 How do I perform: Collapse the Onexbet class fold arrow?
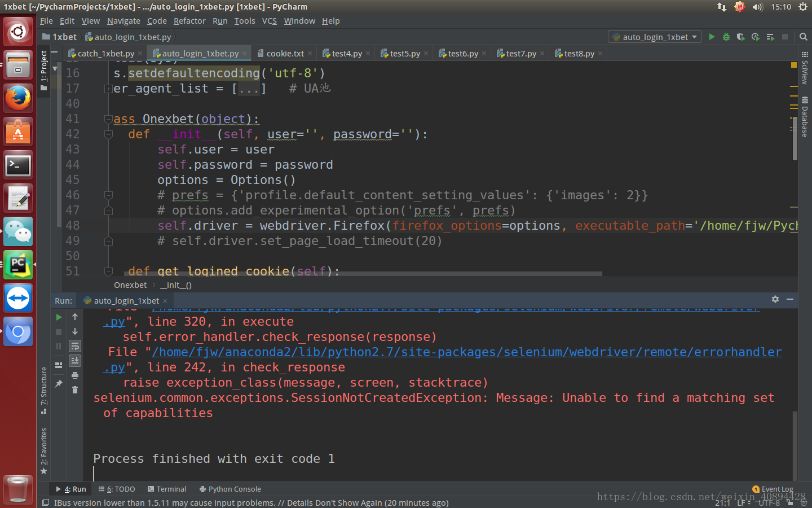coord(108,119)
